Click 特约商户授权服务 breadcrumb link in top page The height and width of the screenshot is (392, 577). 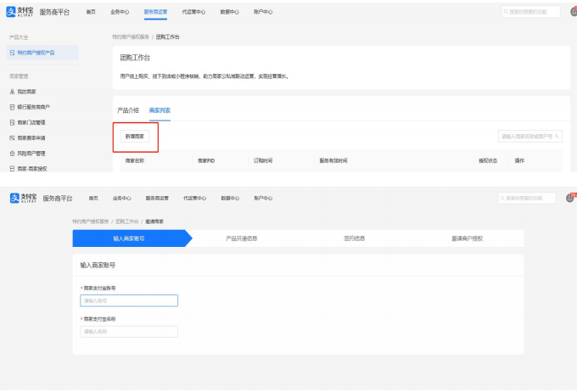coord(131,37)
